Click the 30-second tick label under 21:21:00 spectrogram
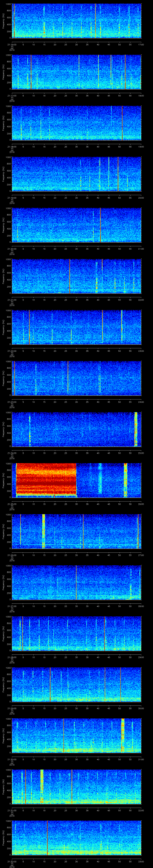This screenshot has height=868, width=153. [77, 300]
